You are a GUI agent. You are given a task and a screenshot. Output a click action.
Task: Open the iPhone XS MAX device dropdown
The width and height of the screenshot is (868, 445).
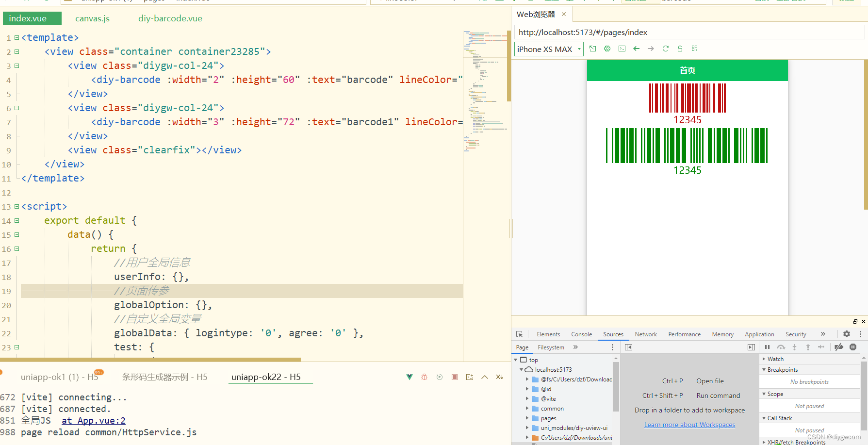549,49
